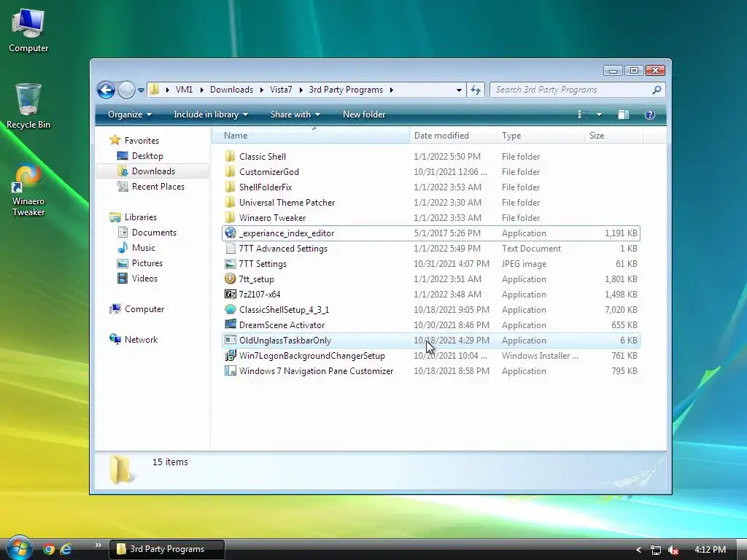Select the Music library
The image size is (747, 560).
click(136, 248)
